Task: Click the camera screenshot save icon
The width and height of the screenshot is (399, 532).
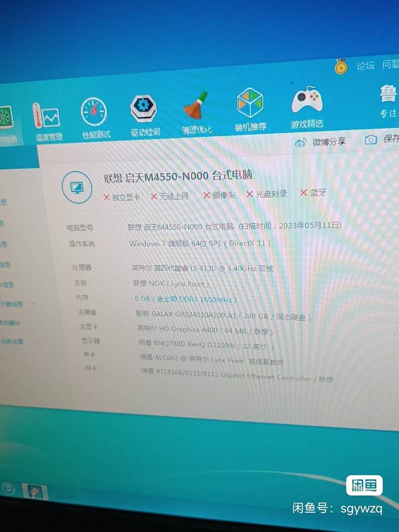Action: coord(370,140)
